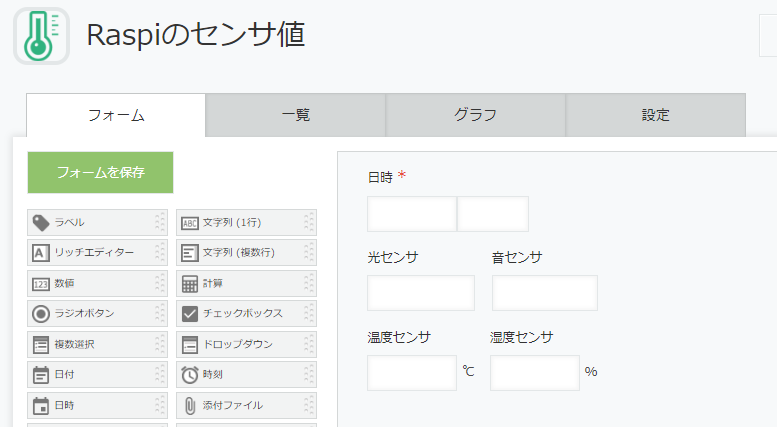Click the 光センサ label
The width and height of the screenshot is (777, 427).
point(393,257)
